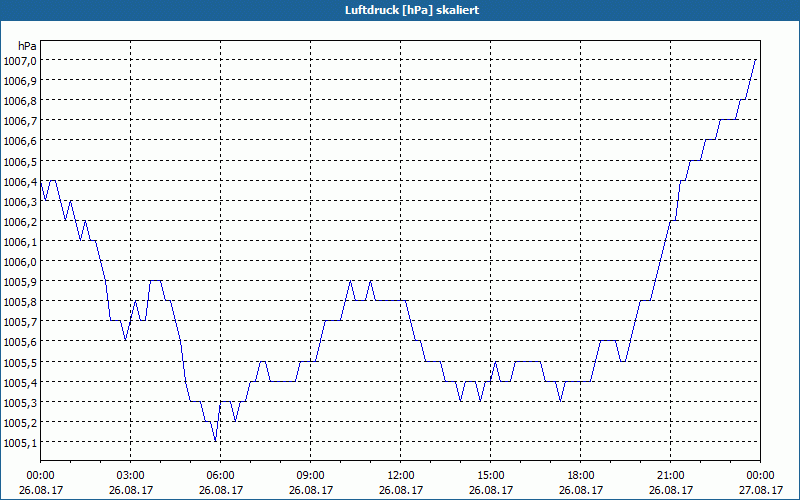Click the 18:00 time axis label

(x=581, y=476)
